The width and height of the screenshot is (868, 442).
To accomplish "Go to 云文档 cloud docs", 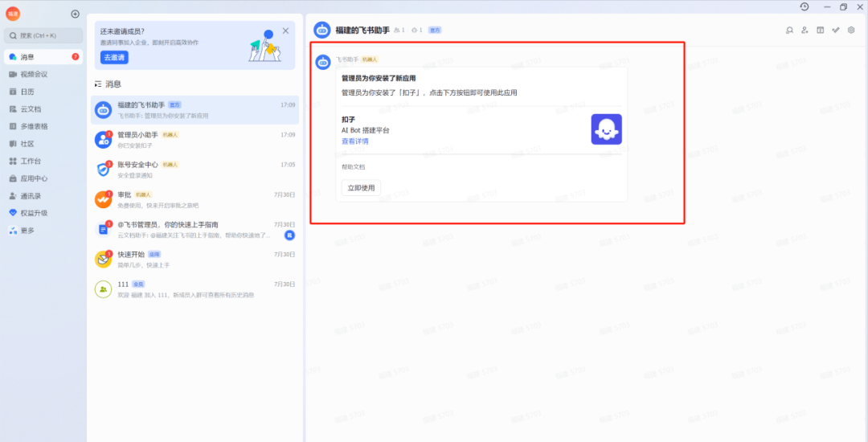I will tap(30, 109).
